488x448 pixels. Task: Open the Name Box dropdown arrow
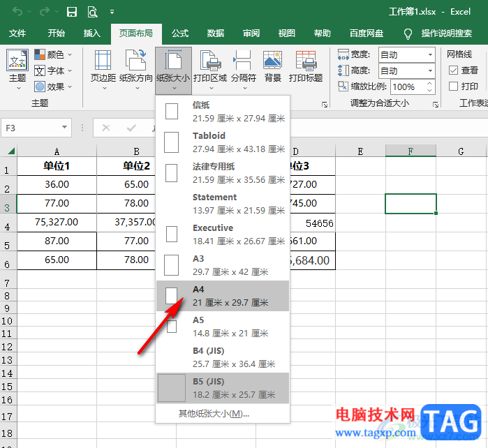coord(64,127)
